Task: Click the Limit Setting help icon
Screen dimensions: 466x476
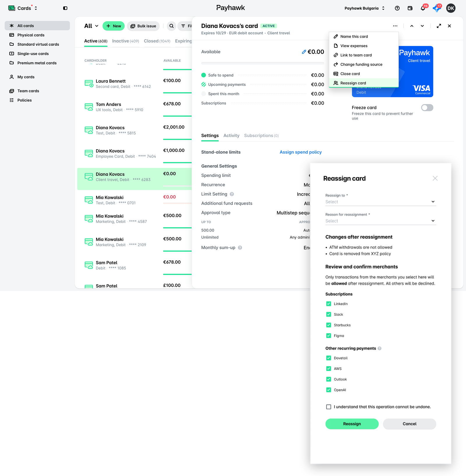Action: pos(232,194)
